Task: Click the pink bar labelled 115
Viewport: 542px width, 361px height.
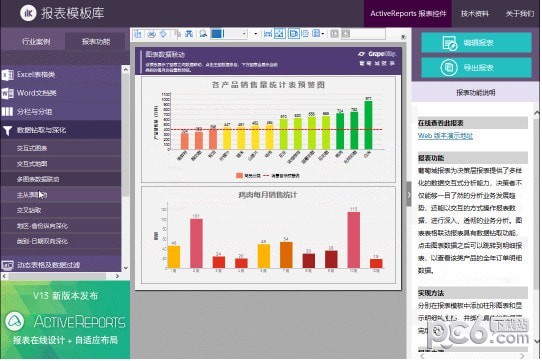Action: (x=353, y=240)
